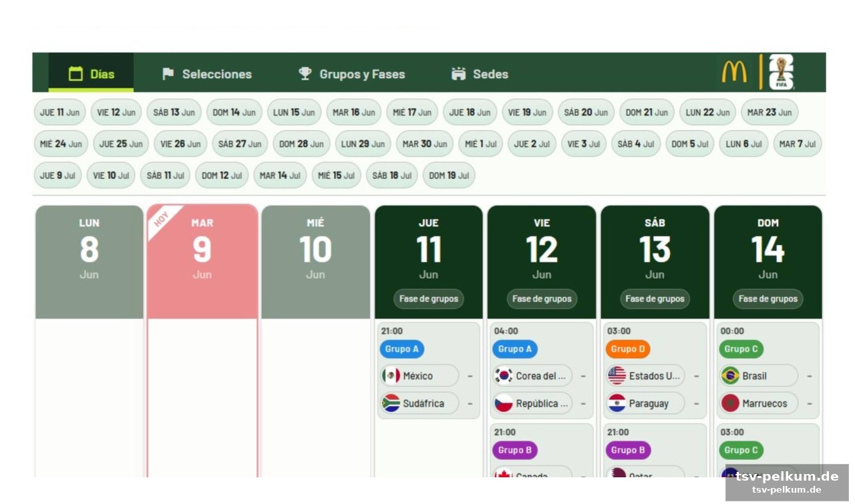This screenshot has height=504, width=855.
Task: Switch to the Selecciones tab
Action: pos(206,74)
